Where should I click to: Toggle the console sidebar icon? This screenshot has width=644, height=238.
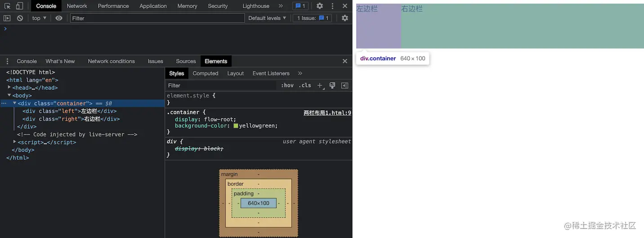pyautogui.click(x=7, y=18)
